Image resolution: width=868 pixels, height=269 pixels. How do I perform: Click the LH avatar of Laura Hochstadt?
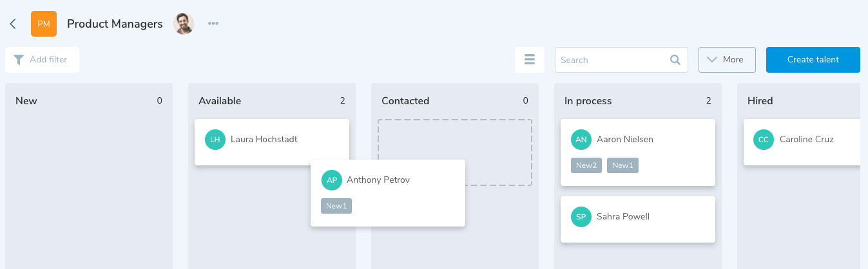[x=215, y=140]
